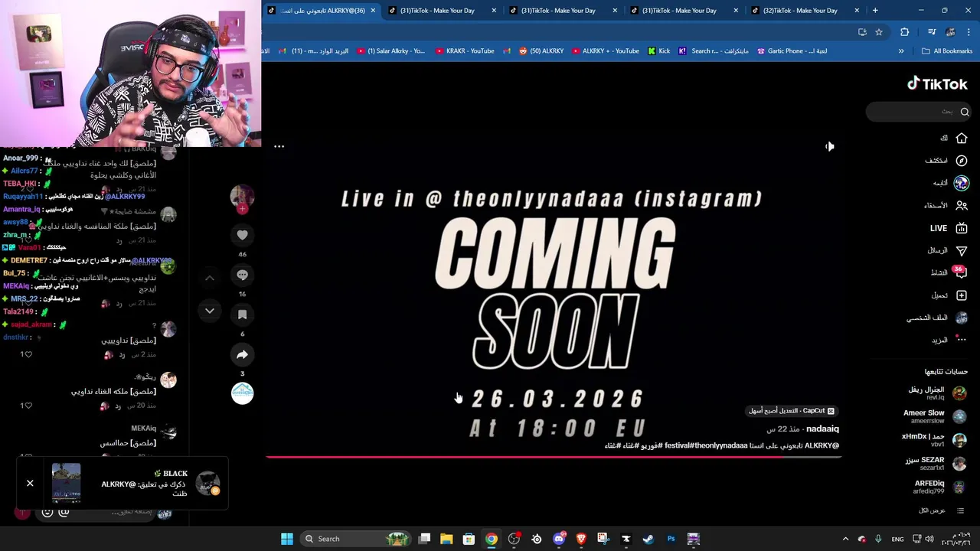Open the Chrome three-dots menu
Viewport: 980px width, 551px height.
969,32
